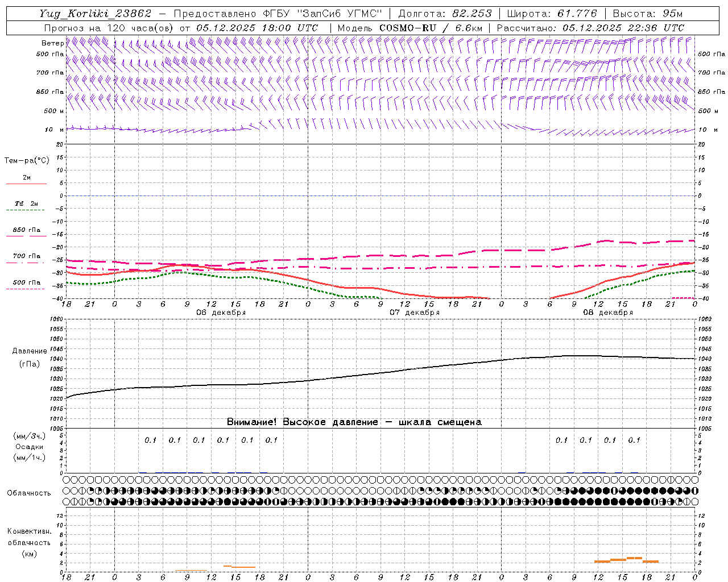Select the longitude value Долгота: 82.253
This screenshot has height=582, width=728.
pos(445,14)
